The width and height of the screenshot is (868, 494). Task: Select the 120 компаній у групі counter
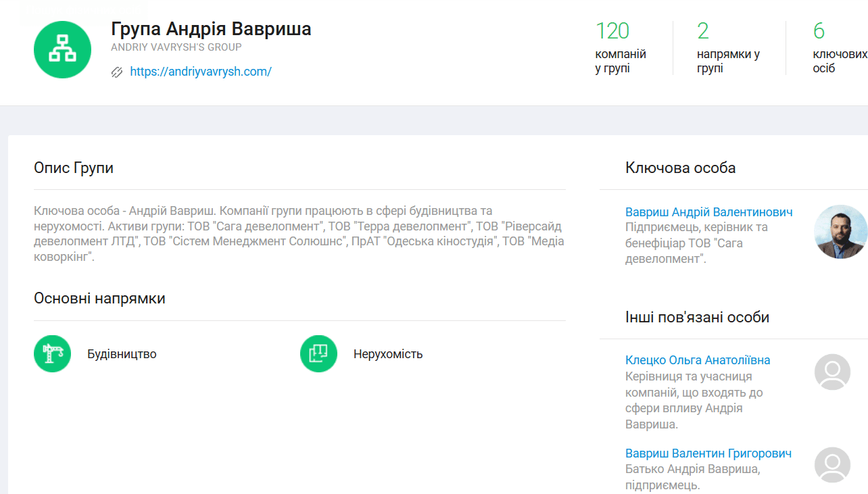click(x=620, y=47)
